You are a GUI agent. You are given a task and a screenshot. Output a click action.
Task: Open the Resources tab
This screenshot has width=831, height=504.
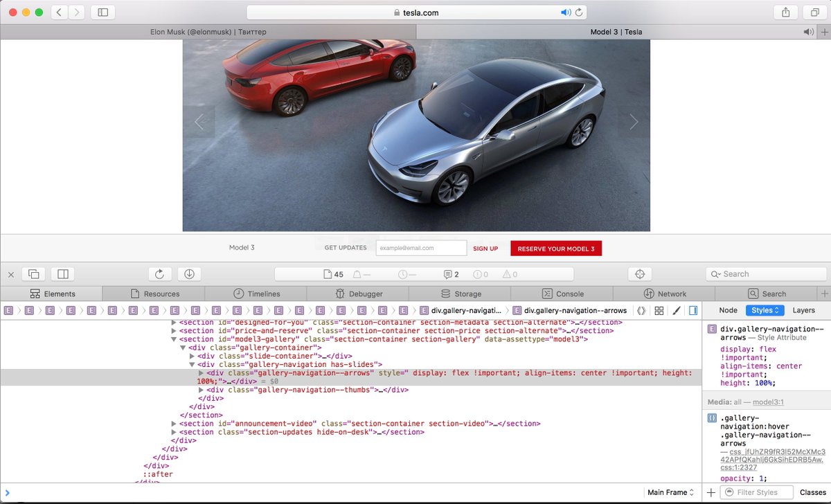pyautogui.click(x=154, y=294)
